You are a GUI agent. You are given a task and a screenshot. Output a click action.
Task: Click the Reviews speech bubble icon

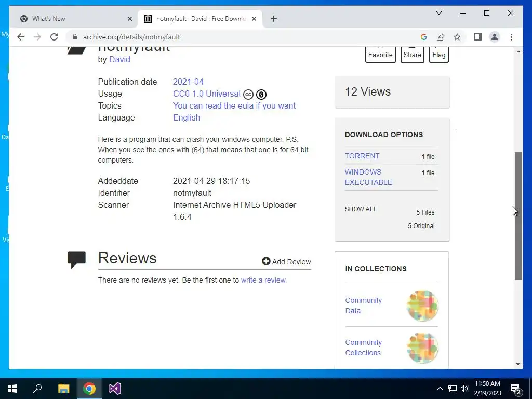pos(77,260)
